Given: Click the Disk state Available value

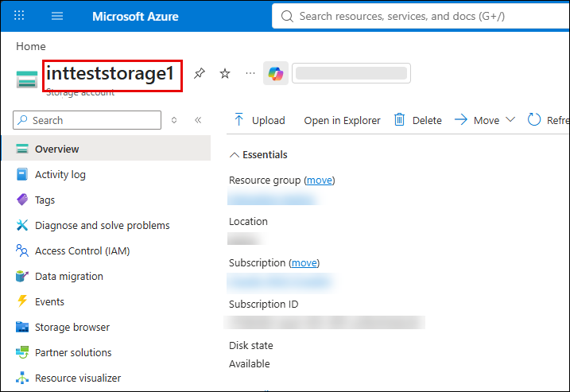Looking at the screenshot, I should pos(250,363).
